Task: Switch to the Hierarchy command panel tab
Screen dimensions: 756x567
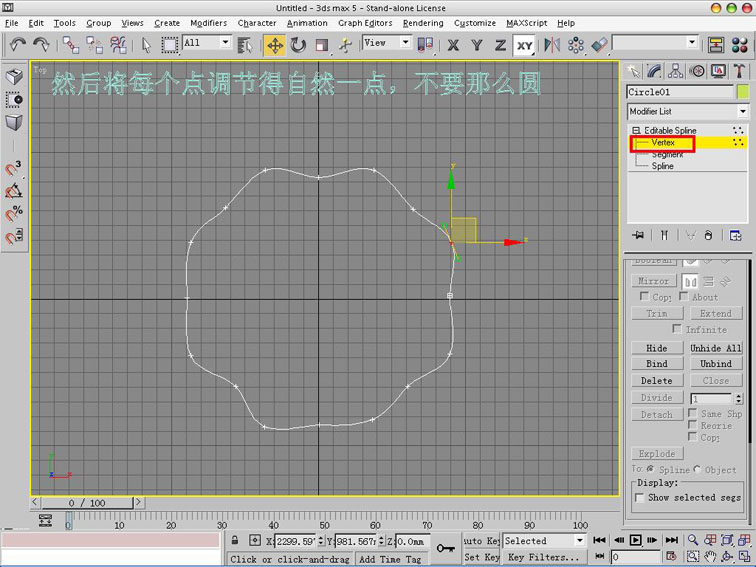Action: pos(675,71)
